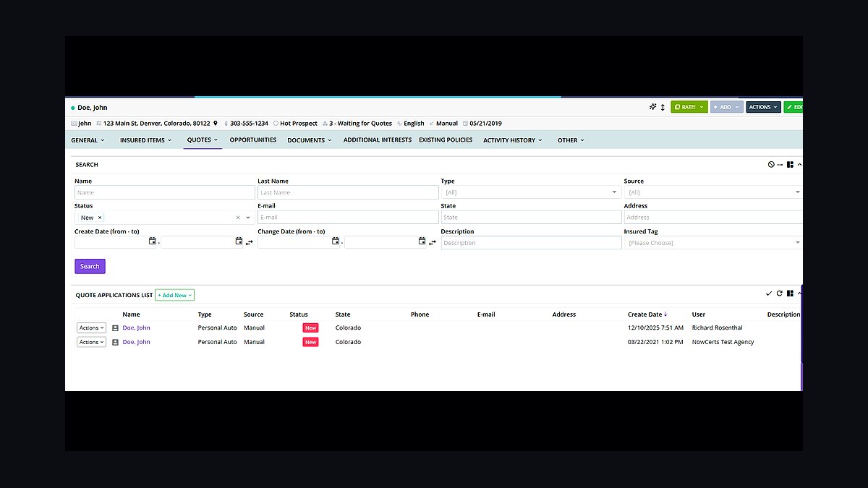This screenshot has height=488, width=868.
Task: Click contact card icon in 03/22/2021 row
Action: pos(115,343)
